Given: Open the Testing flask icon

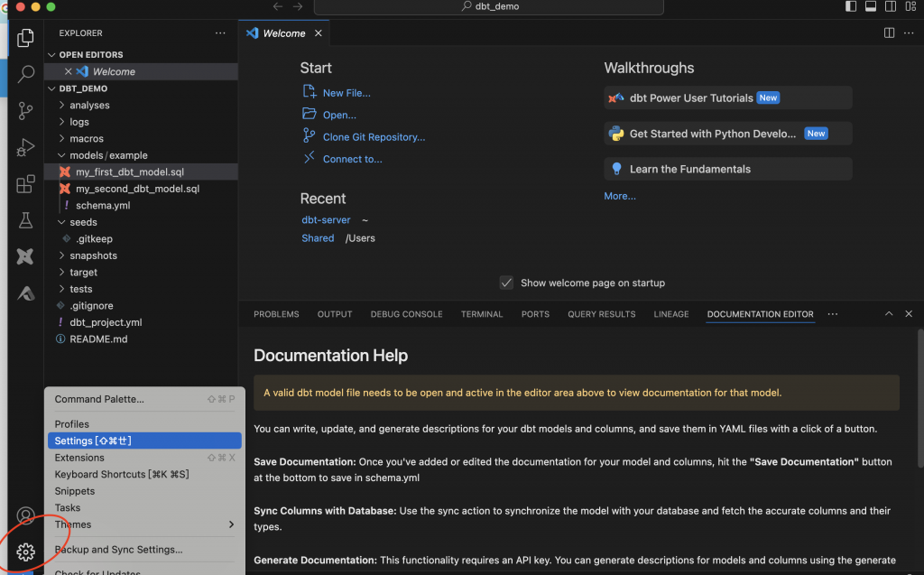Looking at the screenshot, I should click(x=25, y=220).
